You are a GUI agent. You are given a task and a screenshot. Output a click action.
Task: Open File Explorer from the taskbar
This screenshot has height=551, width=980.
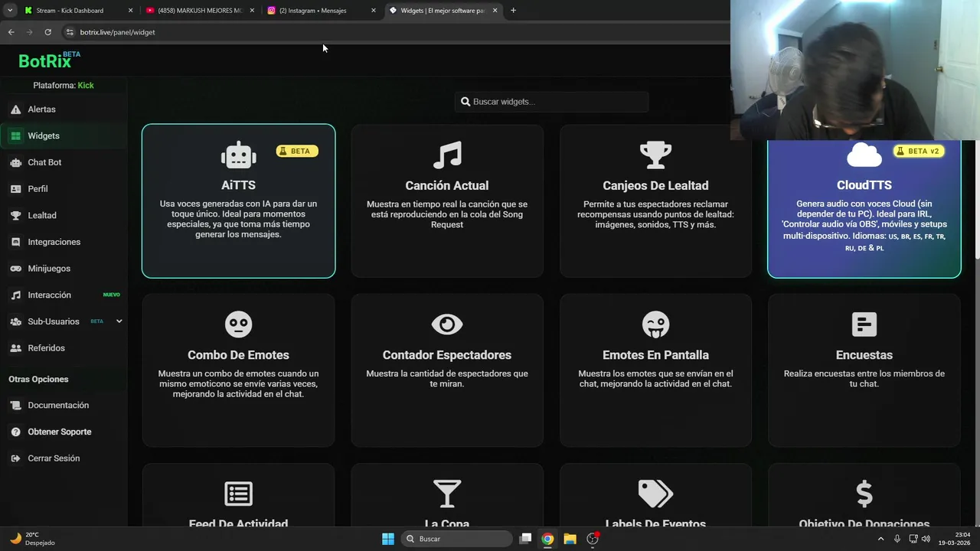pyautogui.click(x=570, y=539)
